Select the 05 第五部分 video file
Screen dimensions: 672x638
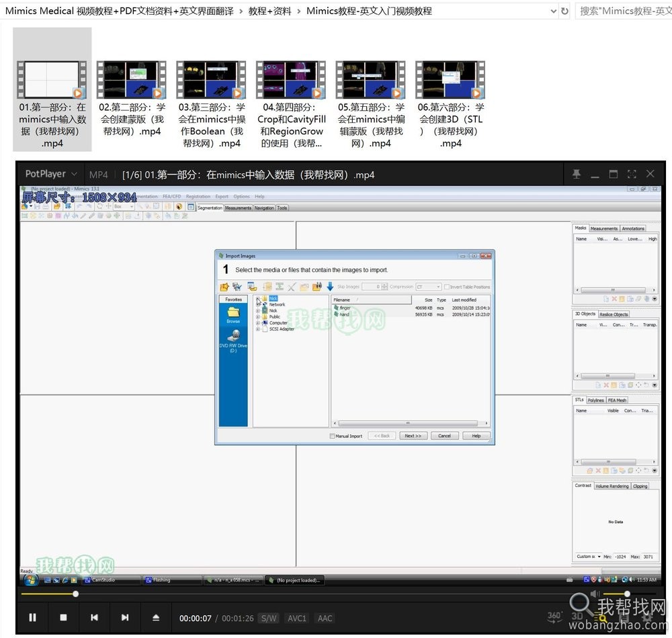click(x=371, y=105)
